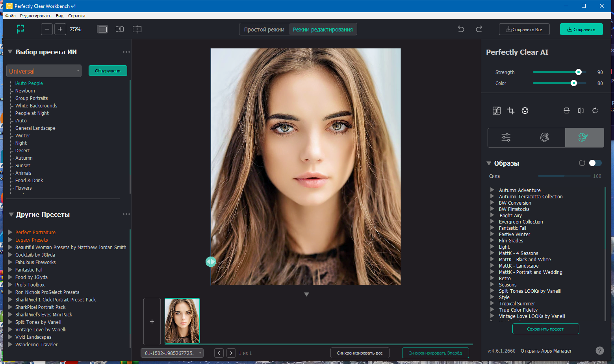Image resolution: width=614 pixels, height=364 pixels.
Task: Click the redo arrow icon
Action: point(479,29)
